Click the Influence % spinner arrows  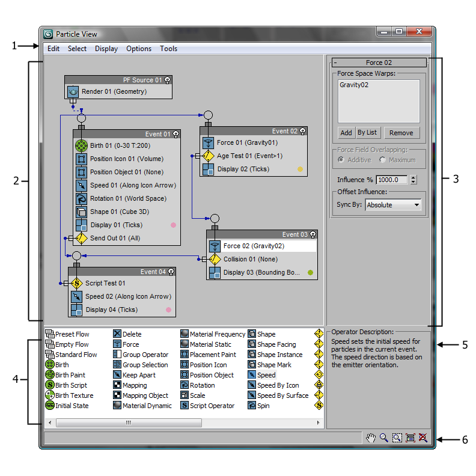pyautogui.click(x=413, y=180)
